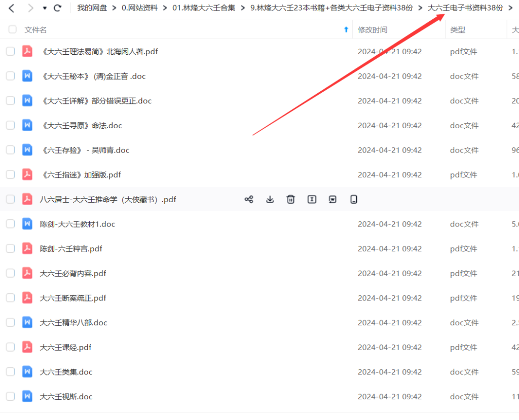The height and width of the screenshot is (420, 519).
Task: Download 八六居士-大六壬推命学 via the download icon
Action: 270,199
